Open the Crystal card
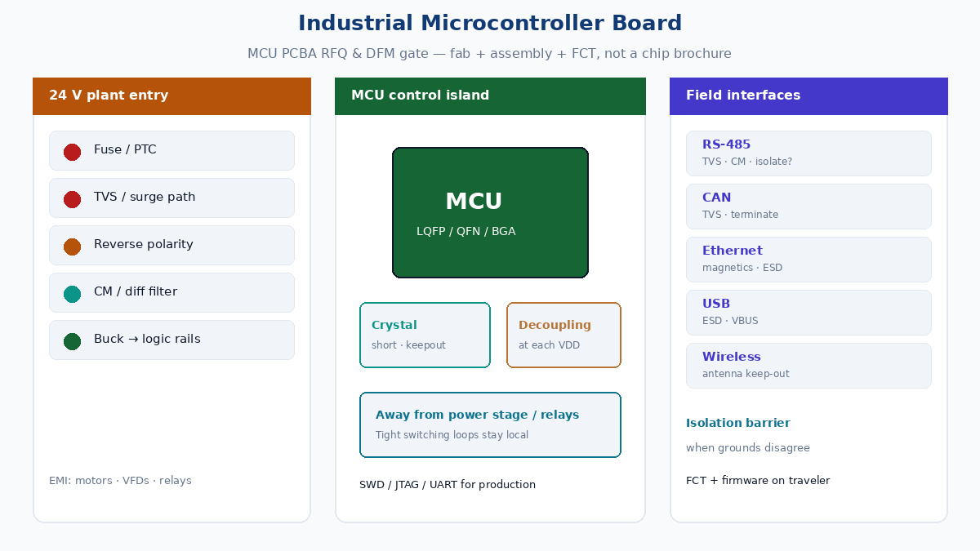The image size is (980, 551). (x=425, y=335)
